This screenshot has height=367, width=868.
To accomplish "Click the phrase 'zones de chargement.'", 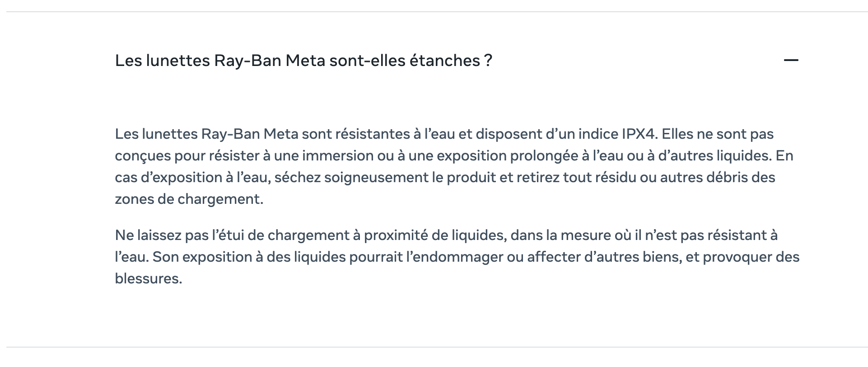I will [x=189, y=199].
